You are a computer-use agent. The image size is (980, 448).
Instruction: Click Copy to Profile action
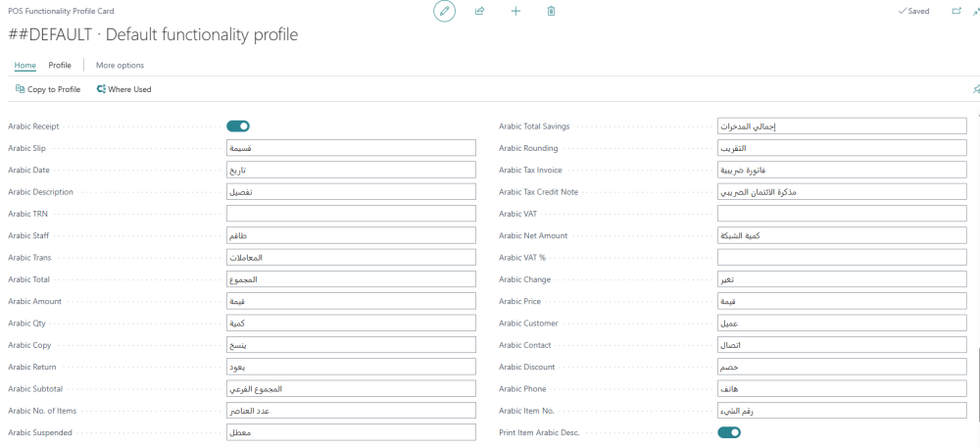48,89
